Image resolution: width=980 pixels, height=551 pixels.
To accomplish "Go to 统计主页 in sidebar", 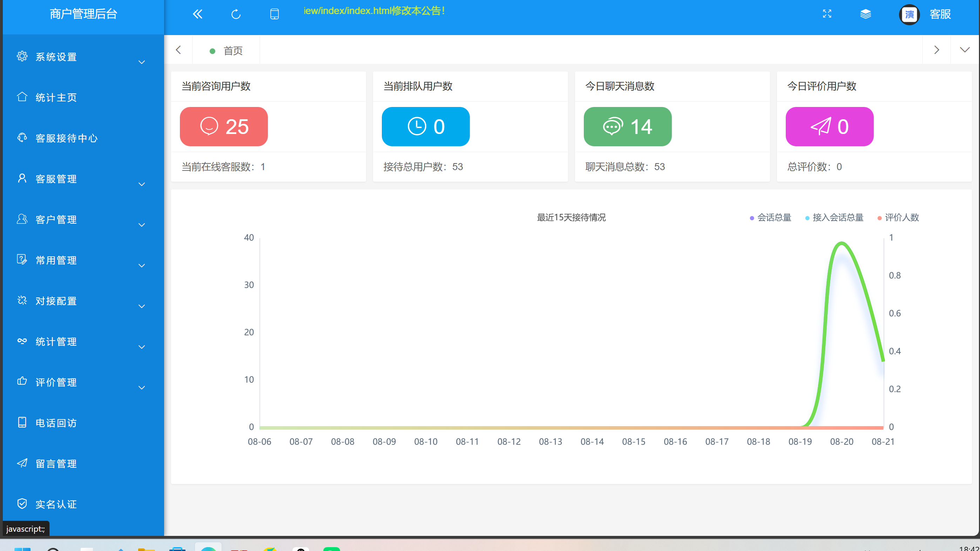I will [x=56, y=98].
